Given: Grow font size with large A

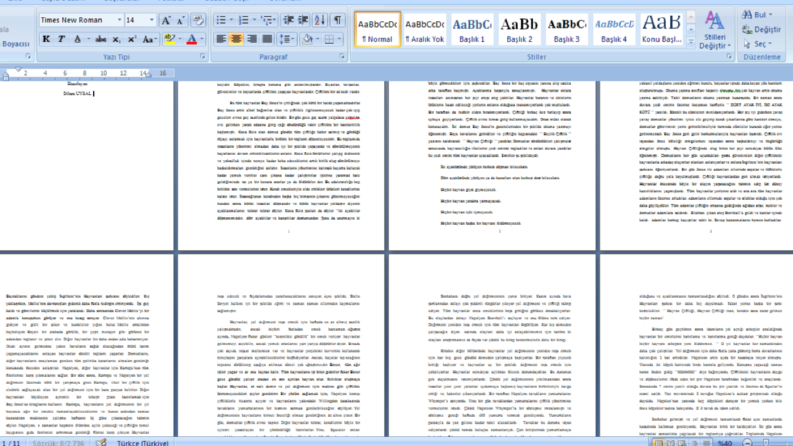Looking at the screenshot, I should tap(165, 20).
